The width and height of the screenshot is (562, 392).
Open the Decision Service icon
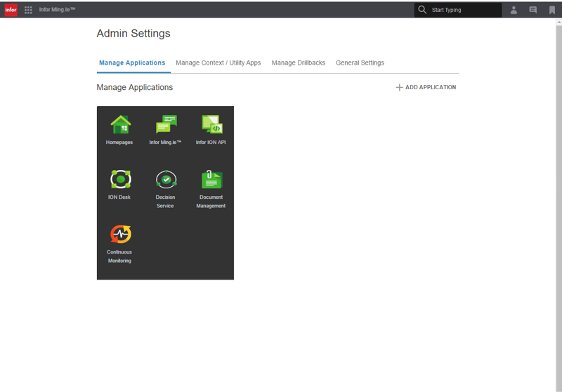point(166,180)
